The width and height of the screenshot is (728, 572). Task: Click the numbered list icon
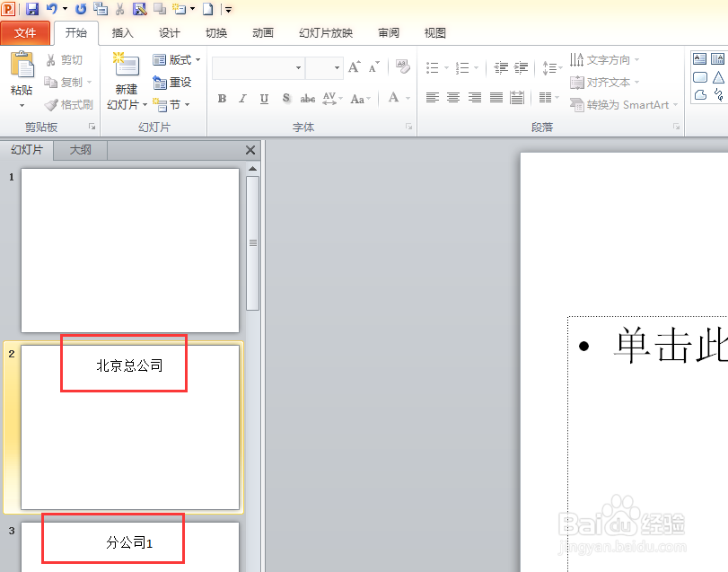462,67
